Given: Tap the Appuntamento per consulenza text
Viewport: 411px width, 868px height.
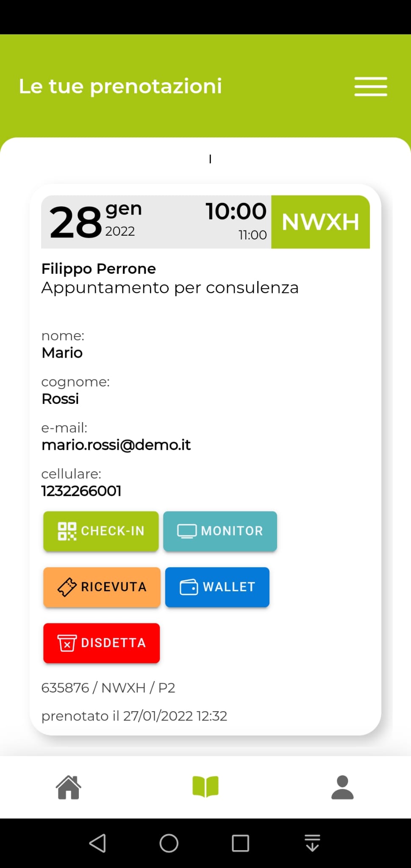Looking at the screenshot, I should point(170,288).
